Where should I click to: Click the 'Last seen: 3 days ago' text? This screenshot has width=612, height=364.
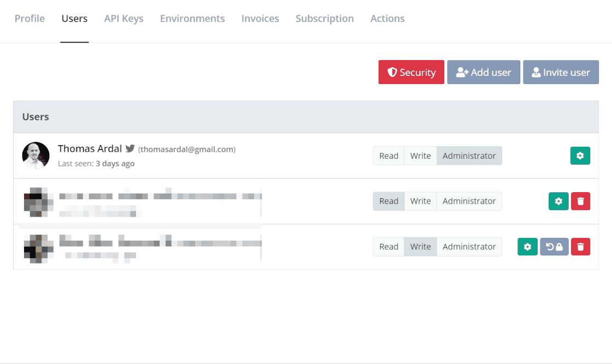96,163
